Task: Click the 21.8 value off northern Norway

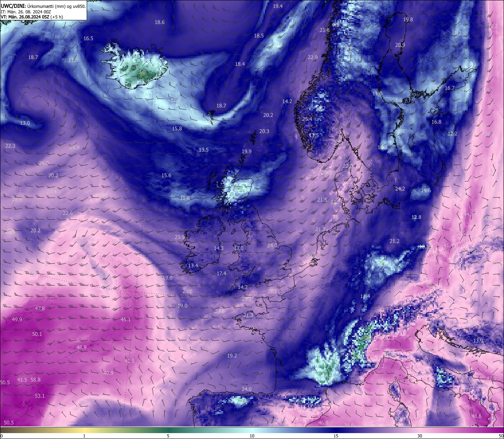Action: pos(325,30)
